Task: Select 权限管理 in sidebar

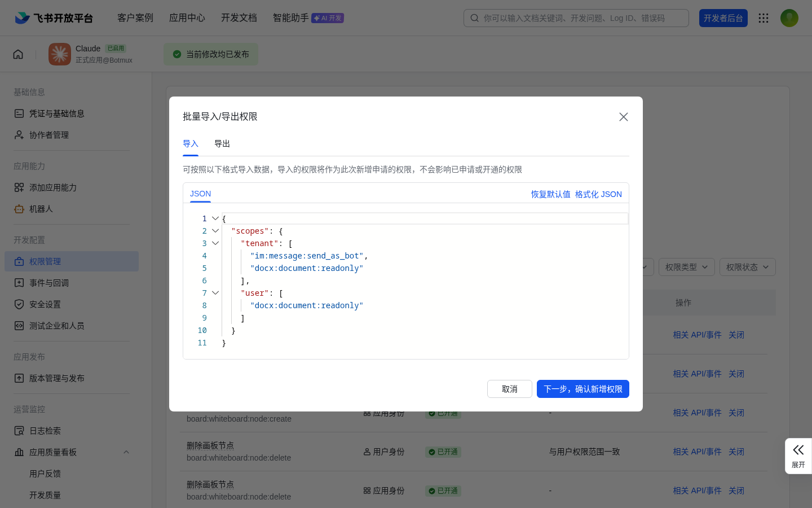Action: coord(72,261)
